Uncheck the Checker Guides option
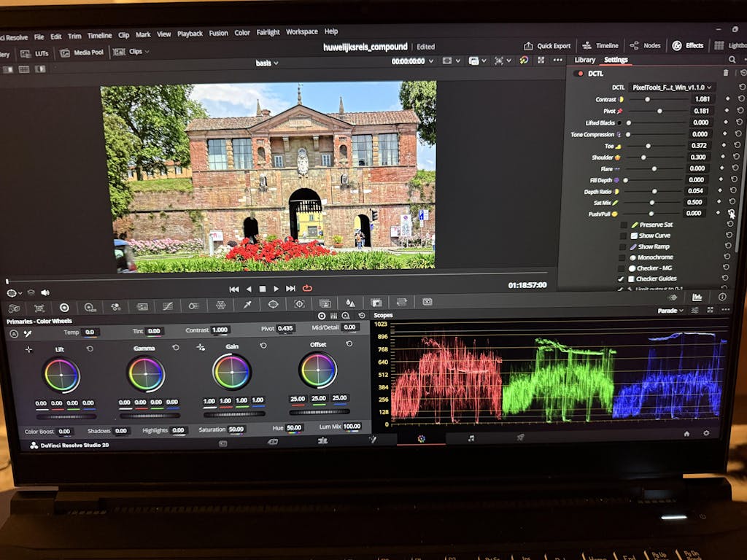Image resolution: width=747 pixels, height=560 pixels. [x=621, y=279]
